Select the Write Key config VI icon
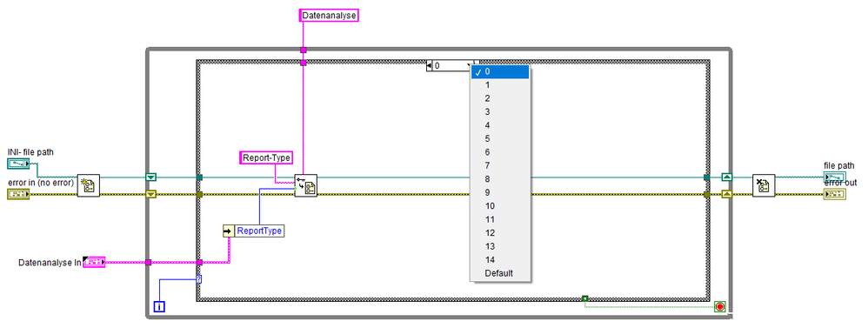The width and height of the screenshot is (868, 328). click(305, 185)
